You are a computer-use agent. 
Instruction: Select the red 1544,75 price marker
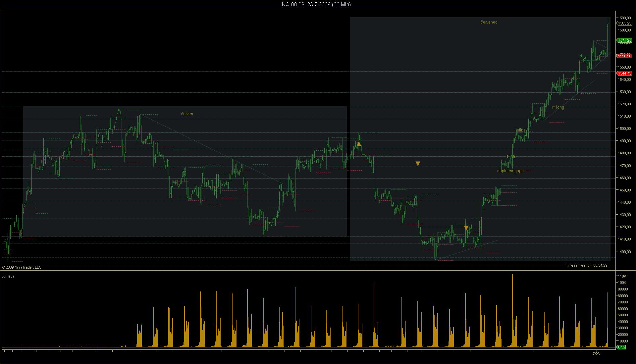624,73
